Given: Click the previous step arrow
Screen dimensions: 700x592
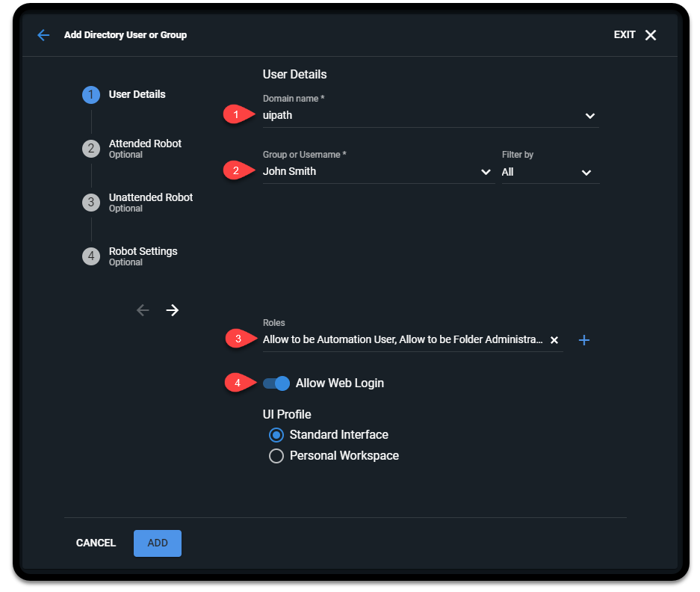Looking at the screenshot, I should (142, 309).
